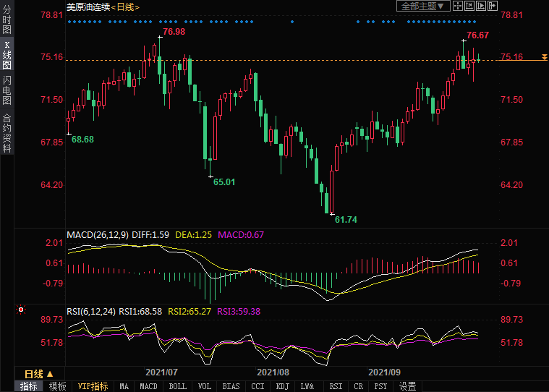Toggle the KDJ indicator
This screenshot has height=392, width=549.
pyautogui.click(x=282, y=386)
